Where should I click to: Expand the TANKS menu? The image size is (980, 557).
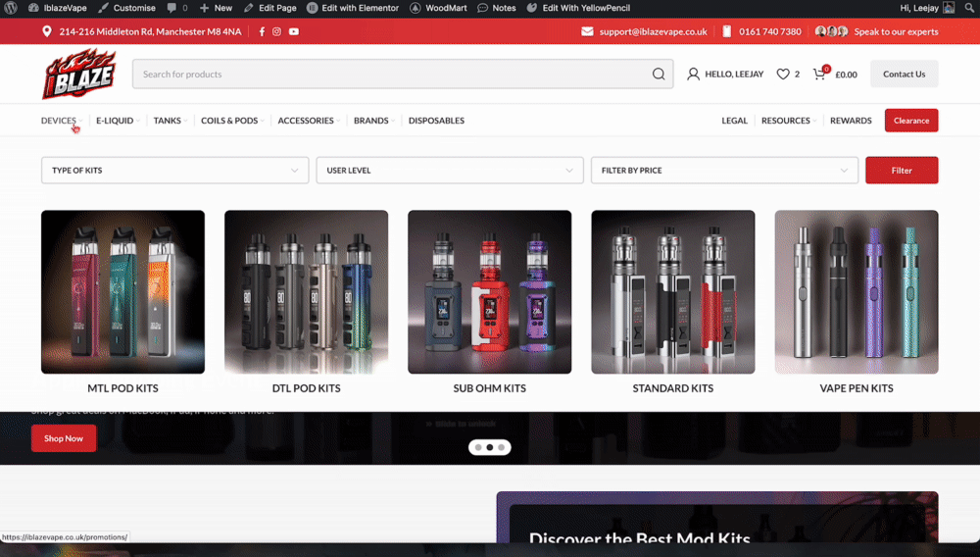(170, 120)
